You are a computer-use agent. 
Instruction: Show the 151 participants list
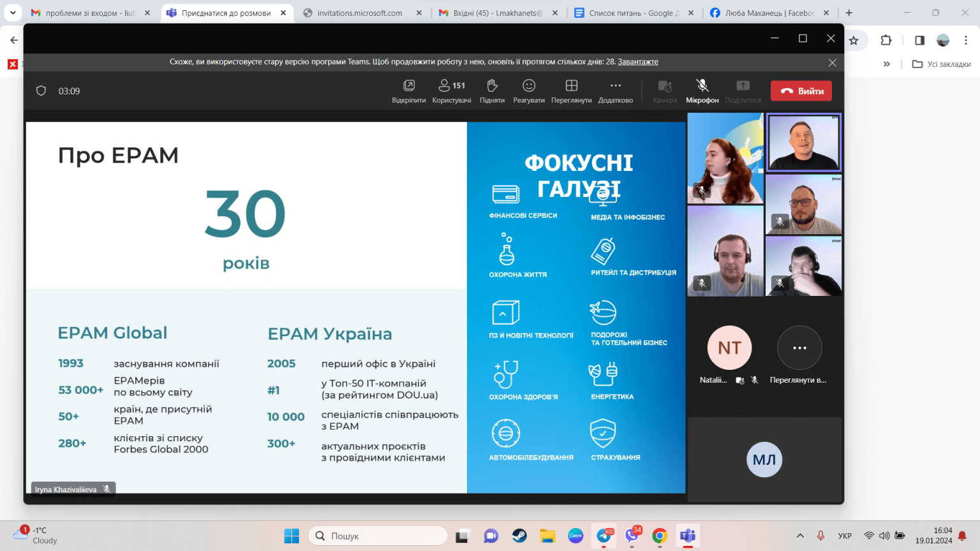[452, 91]
